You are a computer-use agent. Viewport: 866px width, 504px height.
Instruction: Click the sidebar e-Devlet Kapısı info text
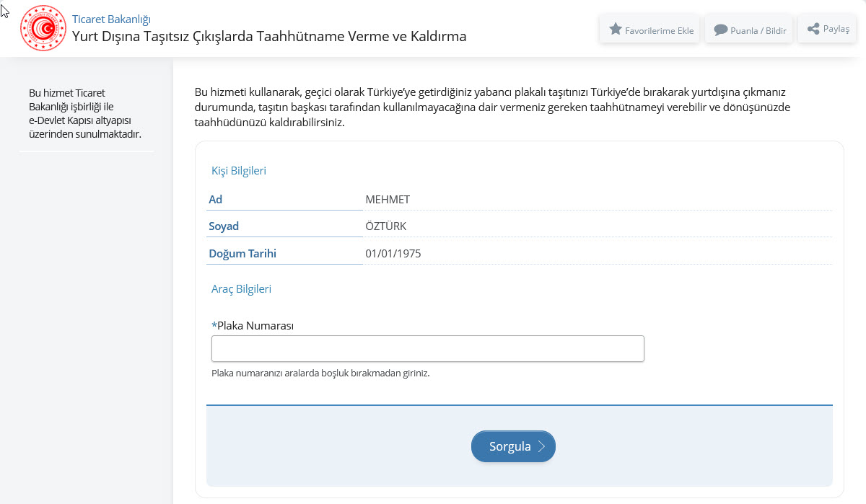85,113
